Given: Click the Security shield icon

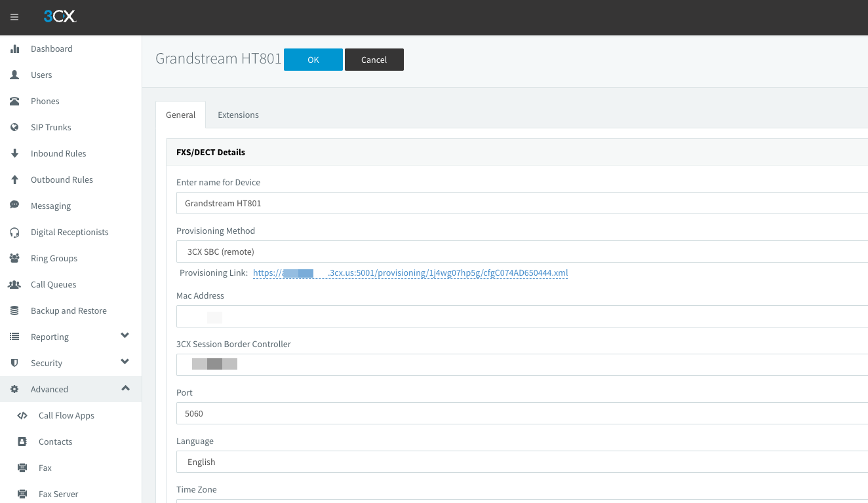Looking at the screenshot, I should [14, 363].
